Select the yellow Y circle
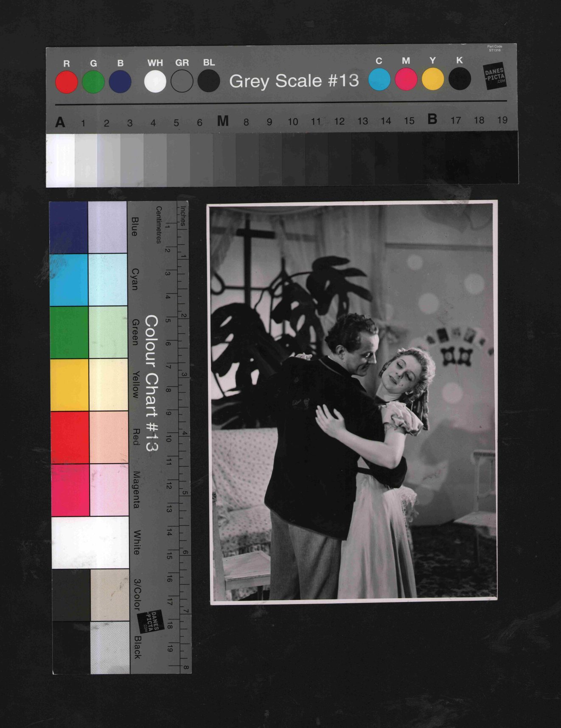This screenshot has height=728, width=561. (433, 79)
